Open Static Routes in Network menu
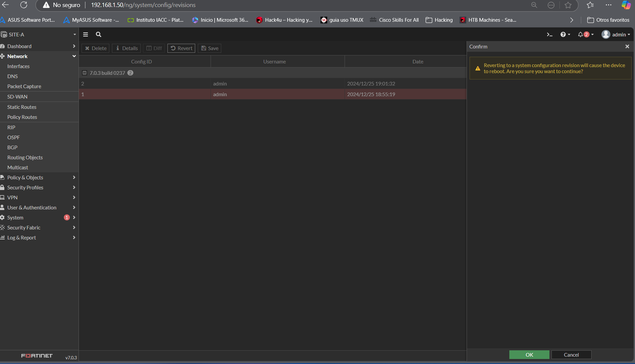The height and width of the screenshot is (364, 635). click(x=22, y=107)
